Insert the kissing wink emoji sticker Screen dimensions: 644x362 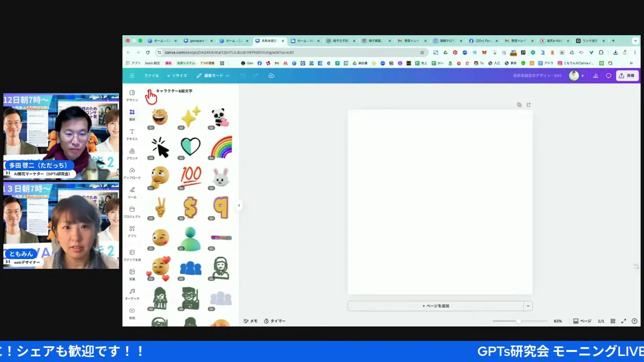pyautogui.click(x=160, y=237)
